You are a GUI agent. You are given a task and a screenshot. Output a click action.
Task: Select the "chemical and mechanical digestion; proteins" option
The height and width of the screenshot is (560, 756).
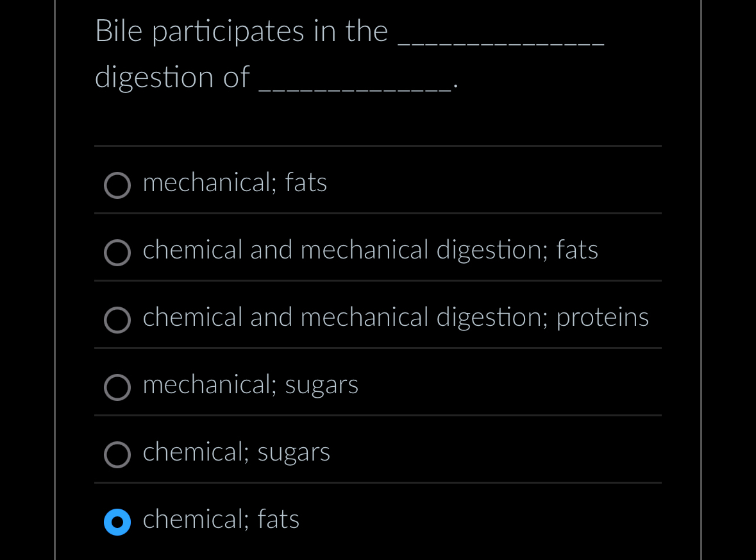tap(117, 320)
